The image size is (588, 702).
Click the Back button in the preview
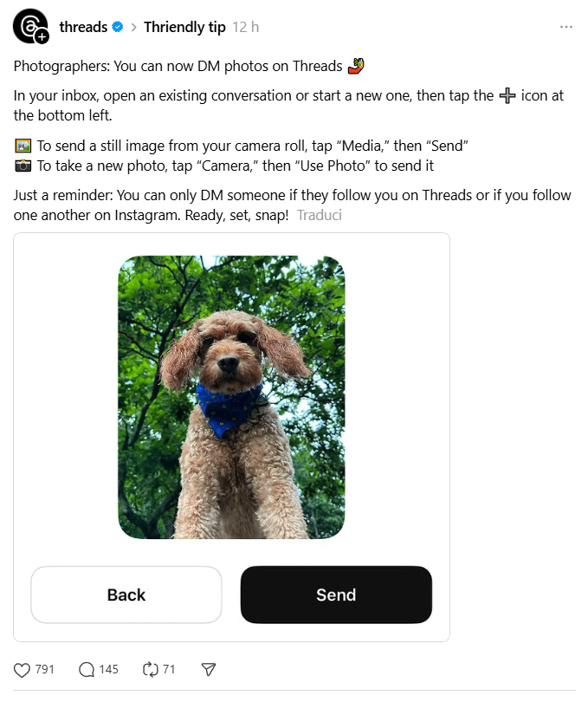click(126, 595)
